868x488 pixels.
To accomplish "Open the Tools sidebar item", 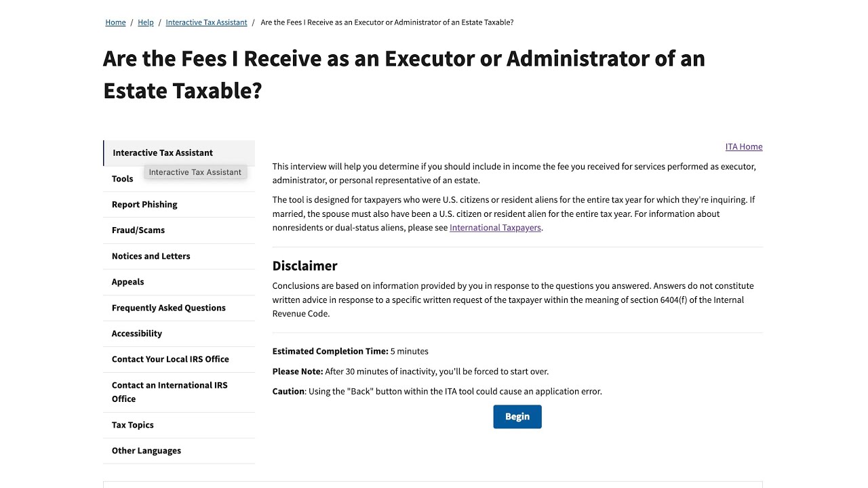I will click(x=123, y=179).
